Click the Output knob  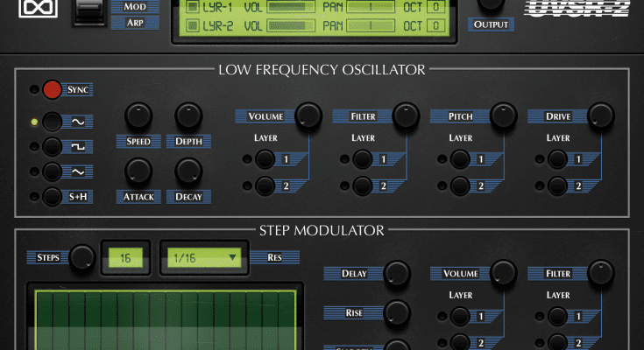(491, 4)
